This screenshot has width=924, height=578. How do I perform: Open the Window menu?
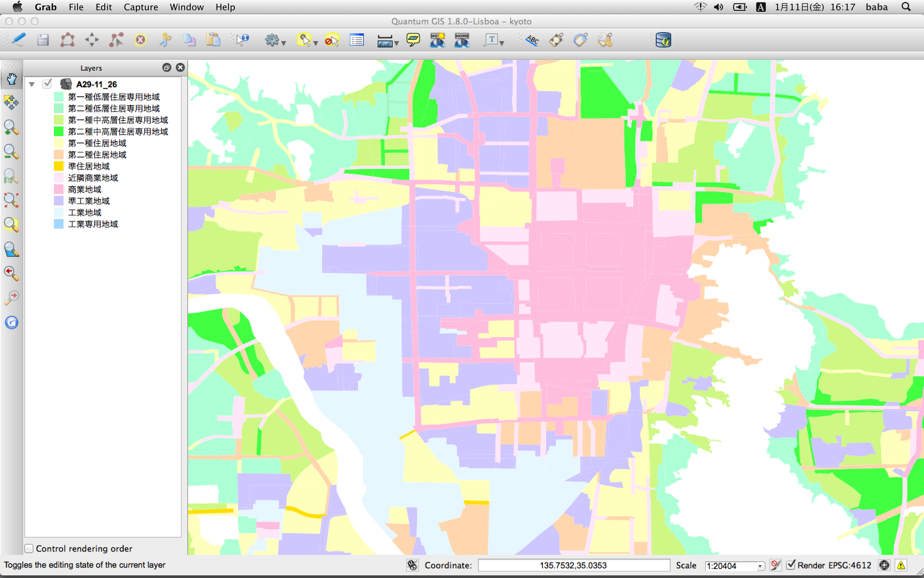click(x=187, y=7)
